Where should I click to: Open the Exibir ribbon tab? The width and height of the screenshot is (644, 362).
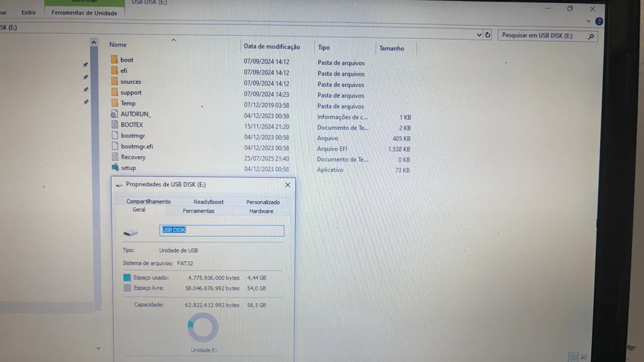coord(28,13)
